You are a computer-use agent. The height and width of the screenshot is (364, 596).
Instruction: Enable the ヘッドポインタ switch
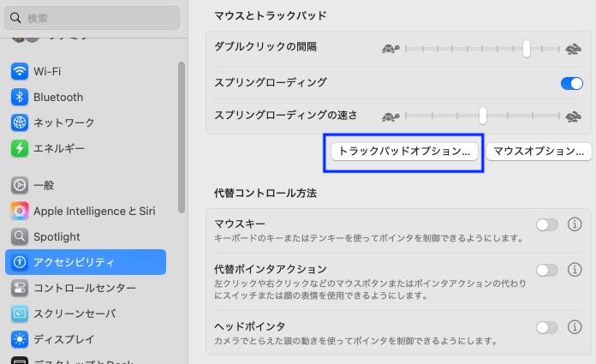point(546,327)
